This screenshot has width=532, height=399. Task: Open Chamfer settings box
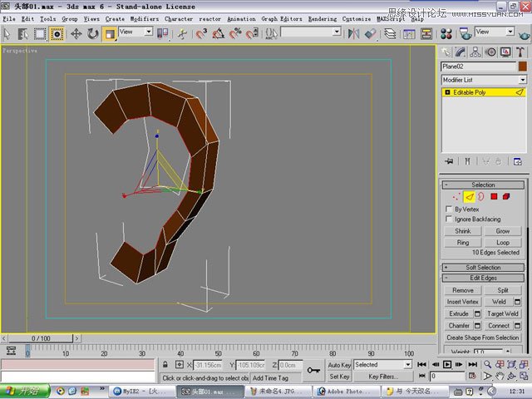(x=477, y=325)
